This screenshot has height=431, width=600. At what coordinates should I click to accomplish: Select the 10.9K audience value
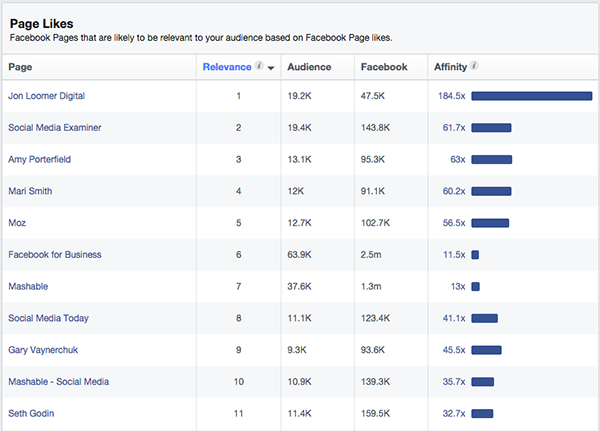[x=299, y=382]
